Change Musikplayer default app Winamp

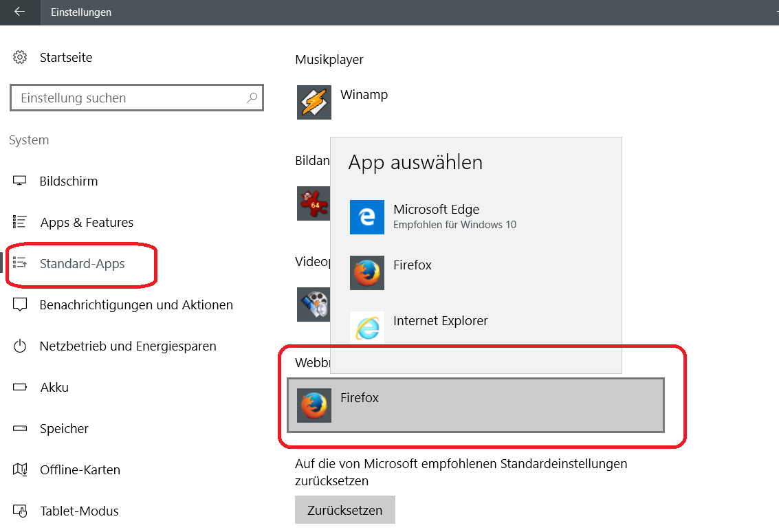[343, 102]
